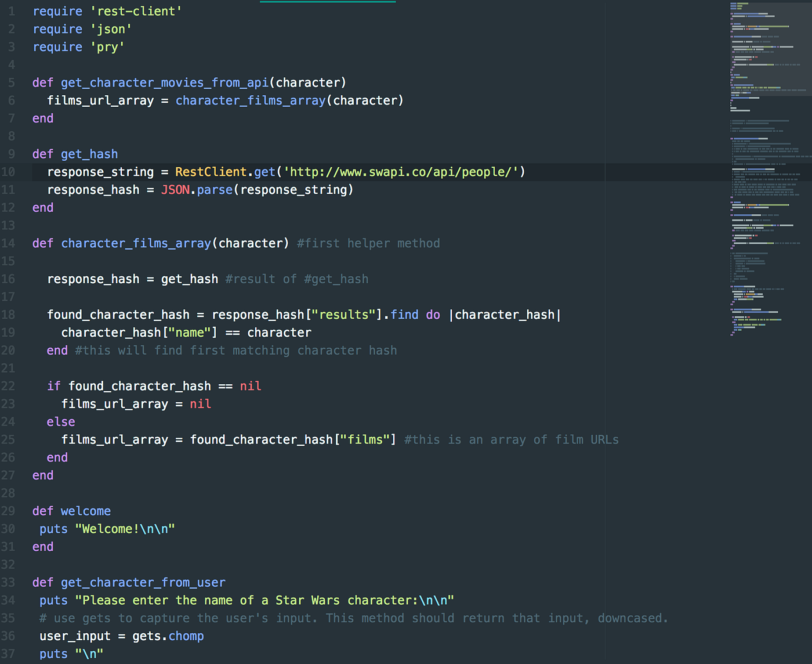This screenshot has height=664, width=812.
Task: Click the nil keyword on line 22
Action: [250, 385]
